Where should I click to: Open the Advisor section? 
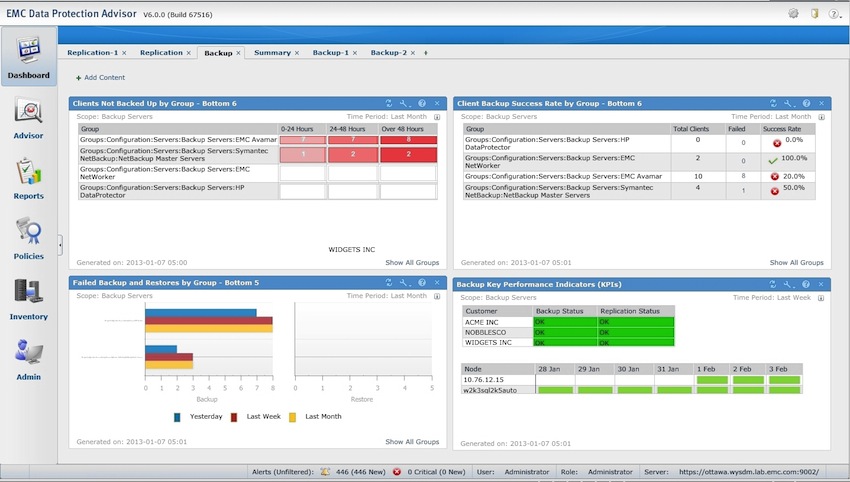point(28,119)
